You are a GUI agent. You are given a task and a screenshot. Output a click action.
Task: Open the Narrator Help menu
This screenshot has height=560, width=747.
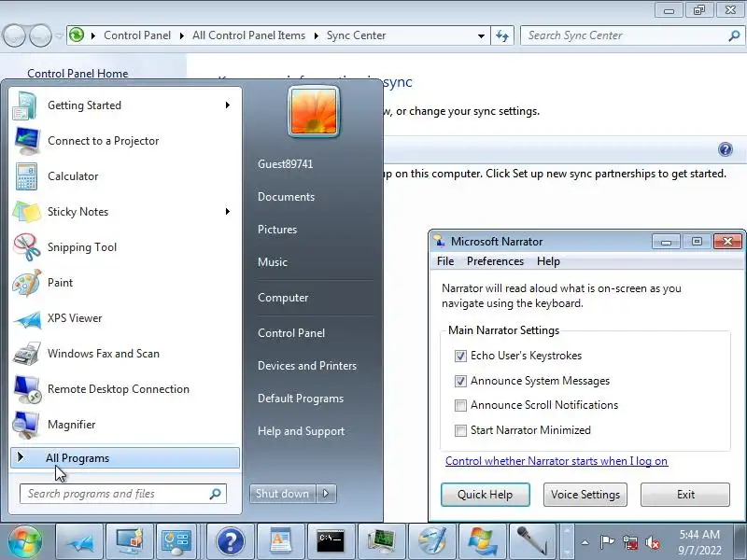tap(548, 261)
